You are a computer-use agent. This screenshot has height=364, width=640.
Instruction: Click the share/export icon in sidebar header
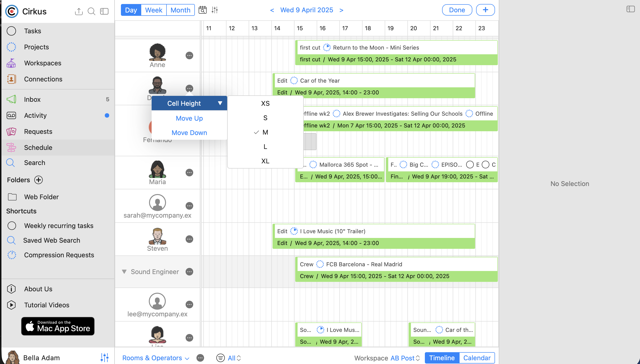(x=79, y=11)
